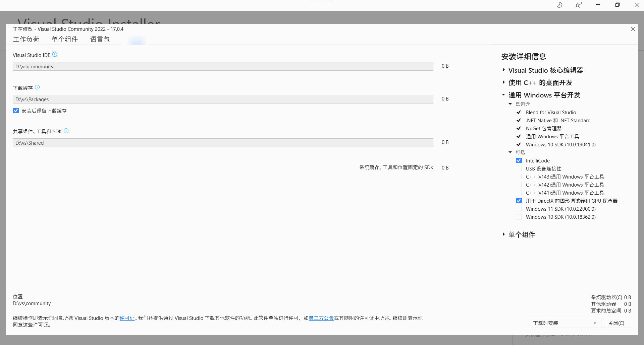644x345 pixels.
Task: Switch to the 工作负荷 tab
Action: 26,39
